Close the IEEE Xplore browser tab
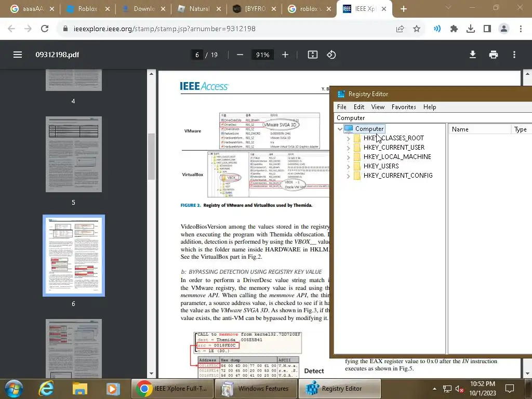Image resolution: width=532 pixels, height=399 pixels. coord(384,9)
